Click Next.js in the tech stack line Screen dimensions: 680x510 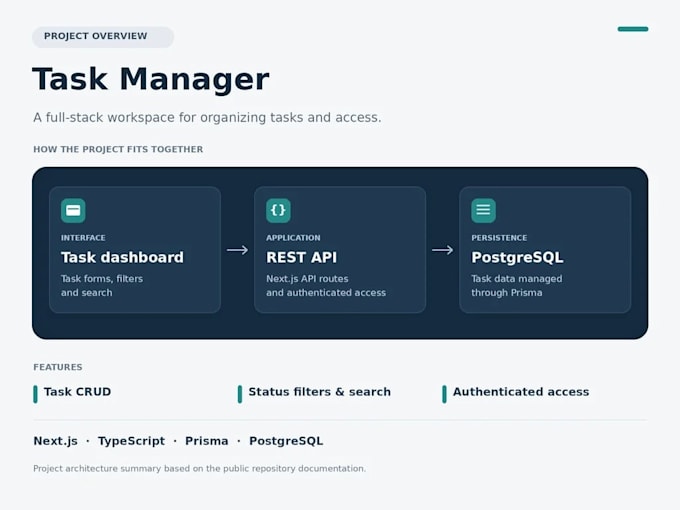coord(56,441)
